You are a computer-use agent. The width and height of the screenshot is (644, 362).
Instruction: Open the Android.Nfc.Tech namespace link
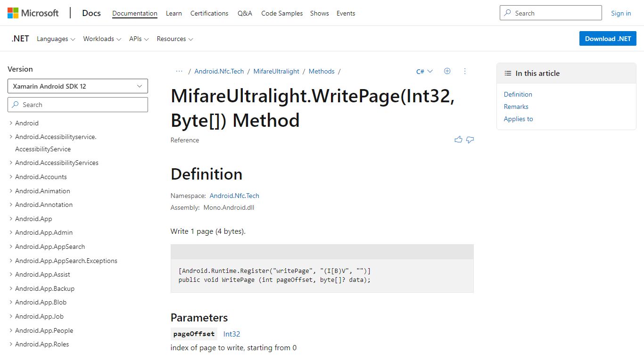click(234, 196)
